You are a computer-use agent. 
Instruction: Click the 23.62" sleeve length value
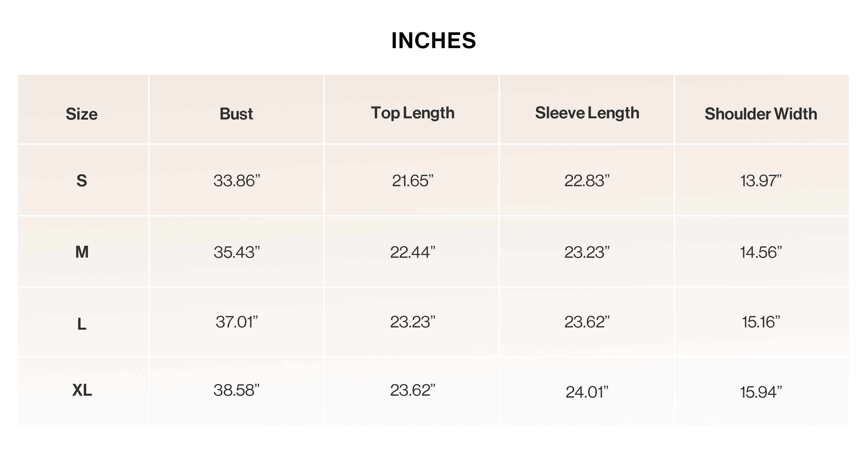click(587, 322)
